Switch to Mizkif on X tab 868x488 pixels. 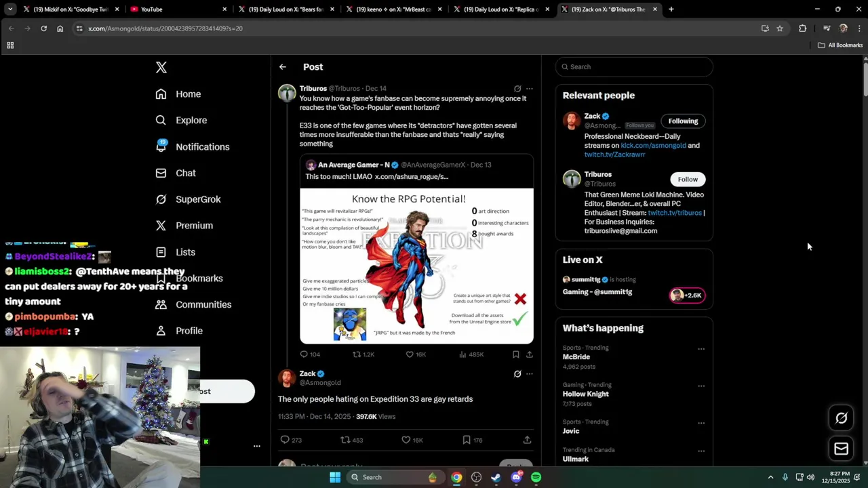71,9
